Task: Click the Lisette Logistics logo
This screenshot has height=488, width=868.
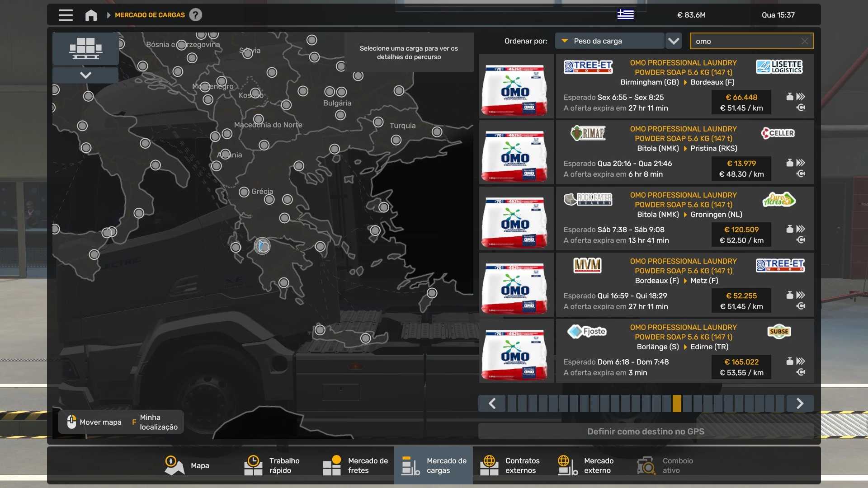Action: click(x=779, y=67)
